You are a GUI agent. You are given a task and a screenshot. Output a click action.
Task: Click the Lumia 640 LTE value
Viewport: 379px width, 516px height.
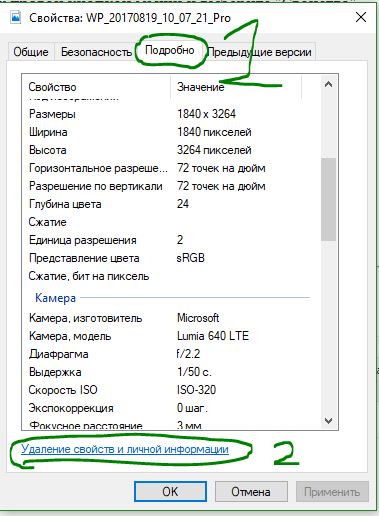coord(213,336)
